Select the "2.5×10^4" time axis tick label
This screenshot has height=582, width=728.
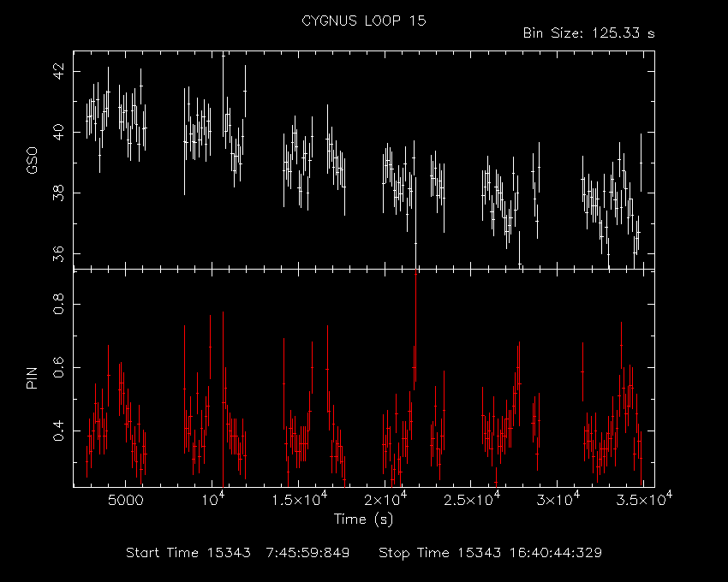click(472, 499)
